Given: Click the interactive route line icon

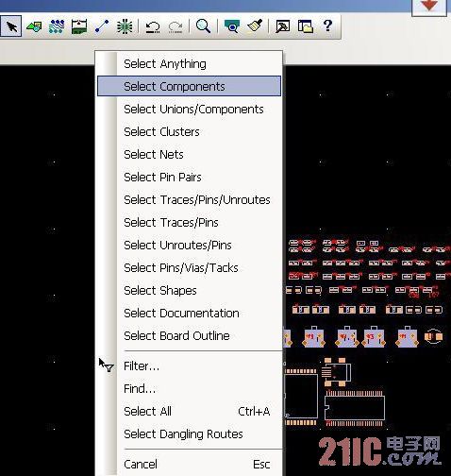Looking at the screenshot, I should click(x=102, y=26).
